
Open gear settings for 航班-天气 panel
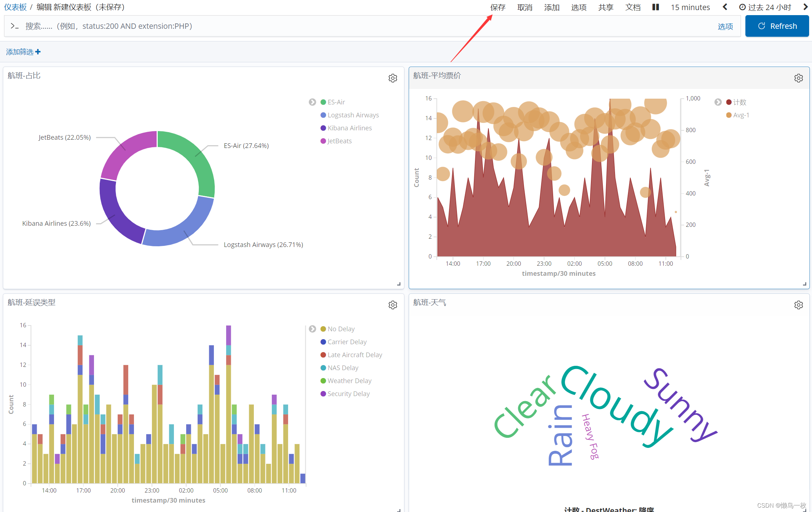(798, 305)
